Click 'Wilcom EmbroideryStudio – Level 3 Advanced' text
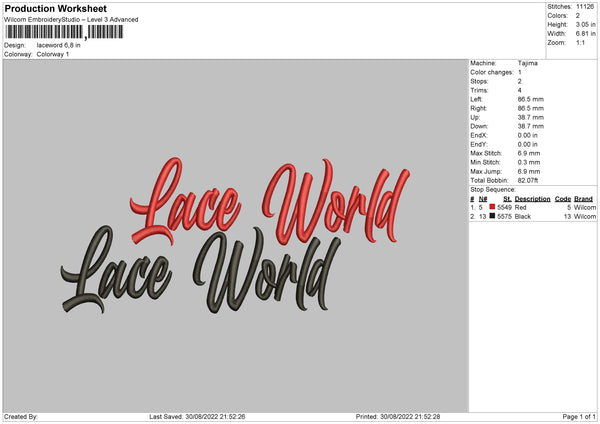 [71, 20]
